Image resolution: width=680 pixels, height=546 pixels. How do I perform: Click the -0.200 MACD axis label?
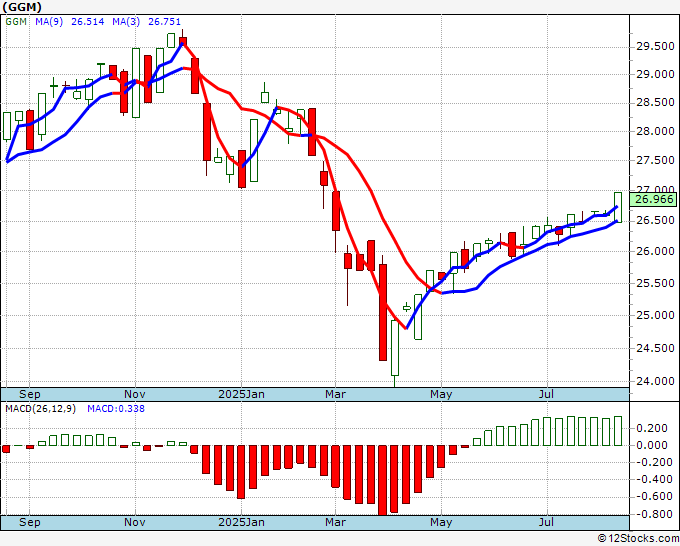(x=652, y=462)
